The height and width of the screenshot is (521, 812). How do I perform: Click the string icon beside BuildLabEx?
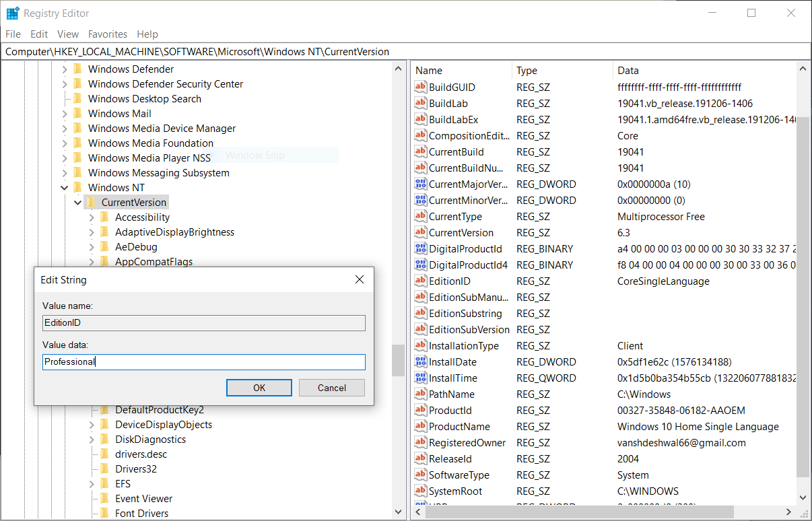pyautogui.click(x=421, y=120)
